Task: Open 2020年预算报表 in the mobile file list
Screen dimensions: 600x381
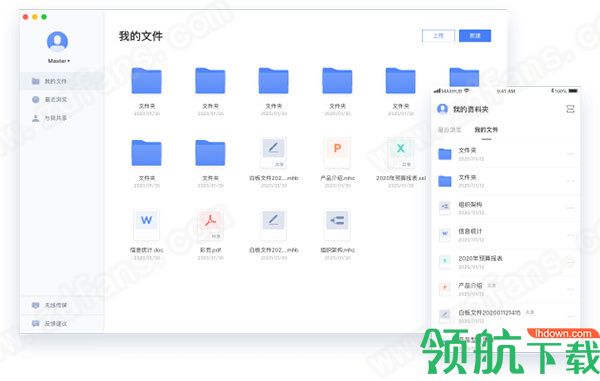Action: 505,262
